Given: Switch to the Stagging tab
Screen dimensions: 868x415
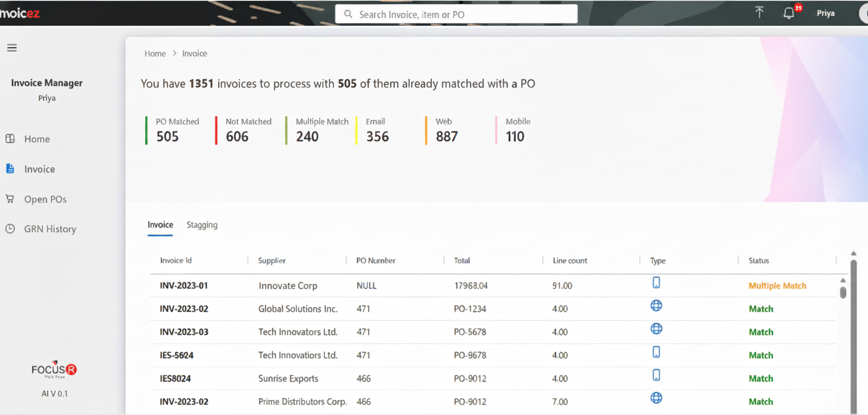Looking at the screenshot, I should click(x=202, y=225).
